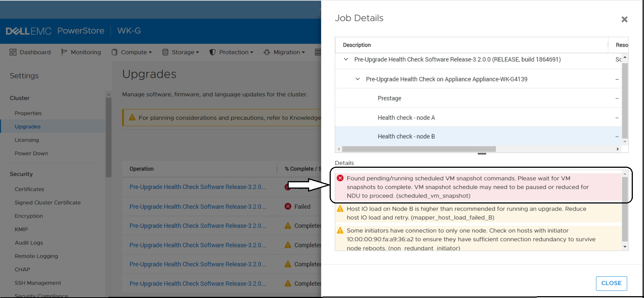The height and width of the screenshot is (298, 644).
Task: Click the warning icon beside Host IO load message
Action: (x=340, y=209)
